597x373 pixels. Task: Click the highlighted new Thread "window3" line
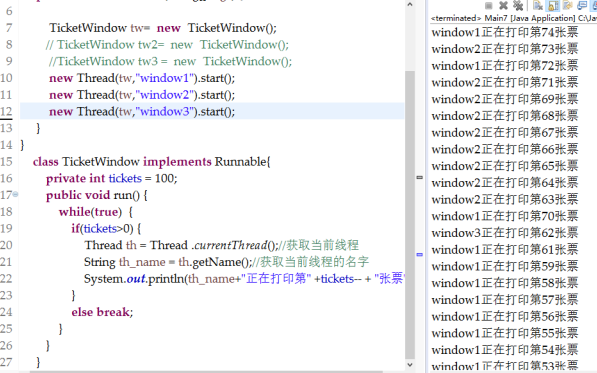pyautogui.click(x=142, y=112)
